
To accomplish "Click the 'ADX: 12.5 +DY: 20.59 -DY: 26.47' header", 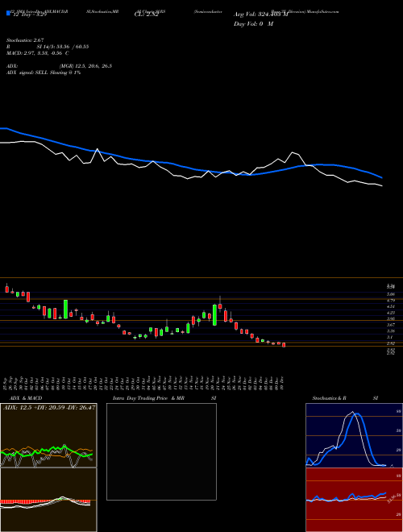I will coord(49,407).
